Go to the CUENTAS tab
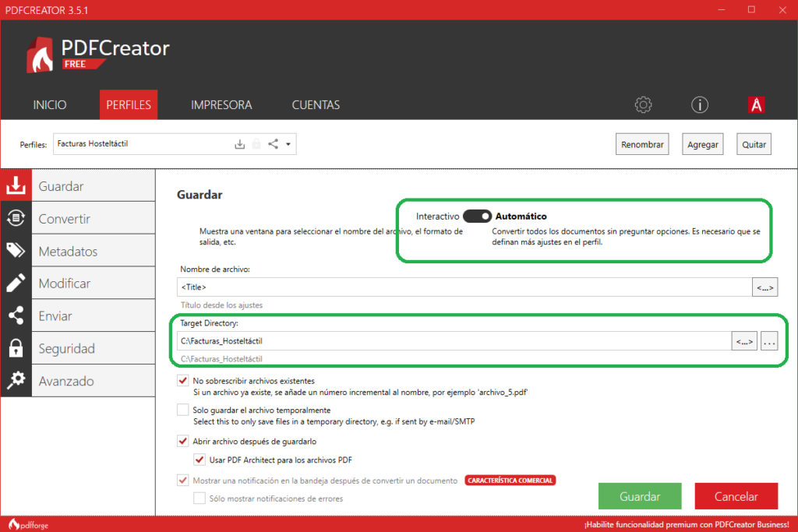Image resolution: width=798 pixels, height=532 pixels. (316, 105)
